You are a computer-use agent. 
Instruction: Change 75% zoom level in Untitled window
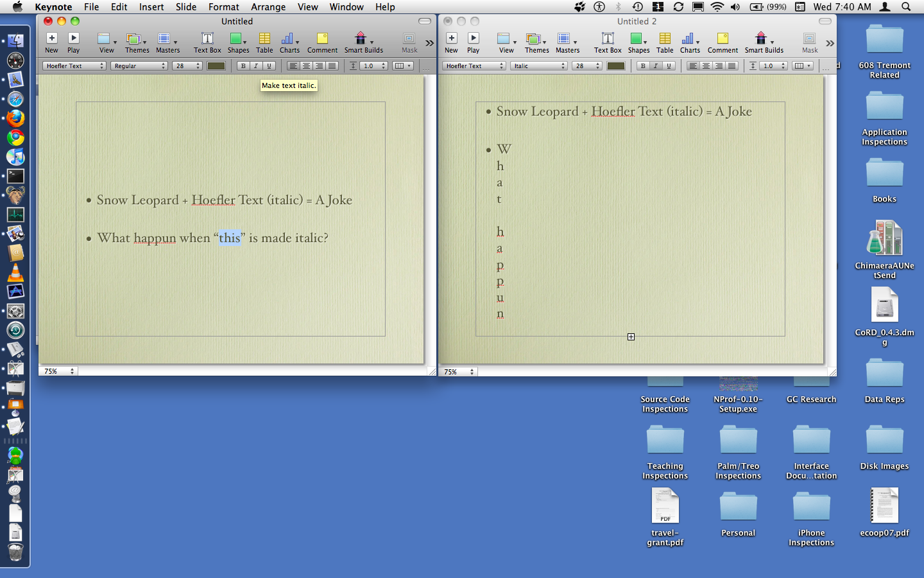click(x=59, y=371)
